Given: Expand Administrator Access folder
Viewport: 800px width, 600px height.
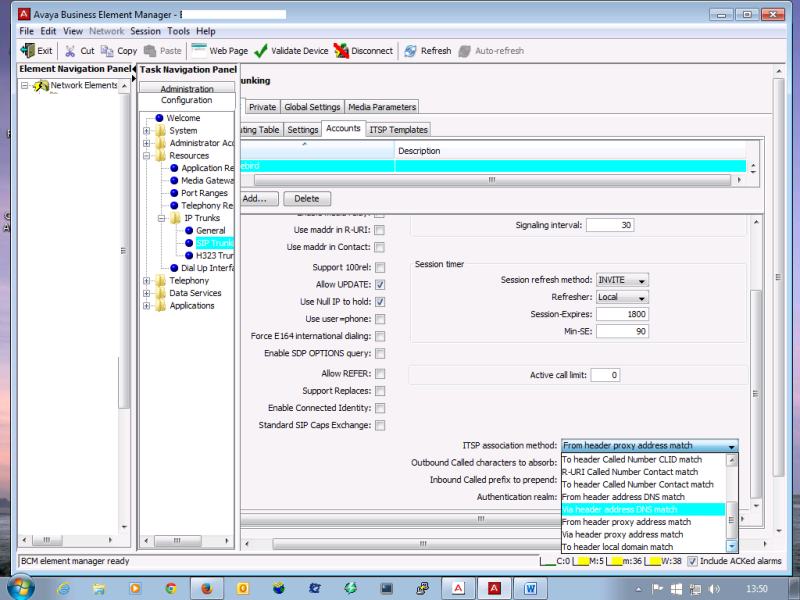Looking at the screenshot, I should (146, 143).
